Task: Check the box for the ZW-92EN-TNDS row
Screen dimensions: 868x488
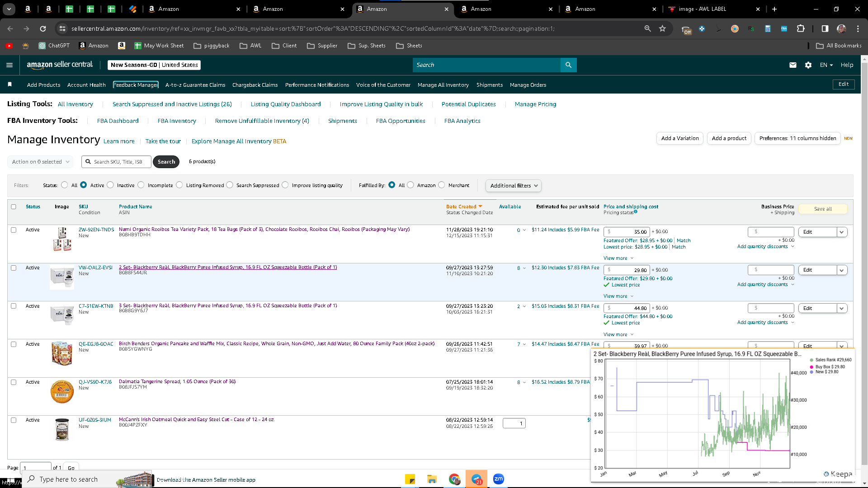Action: 14,230
